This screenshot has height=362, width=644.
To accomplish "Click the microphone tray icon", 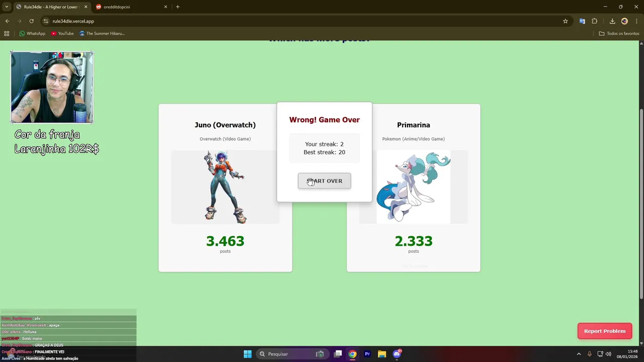I will [590, 354].
